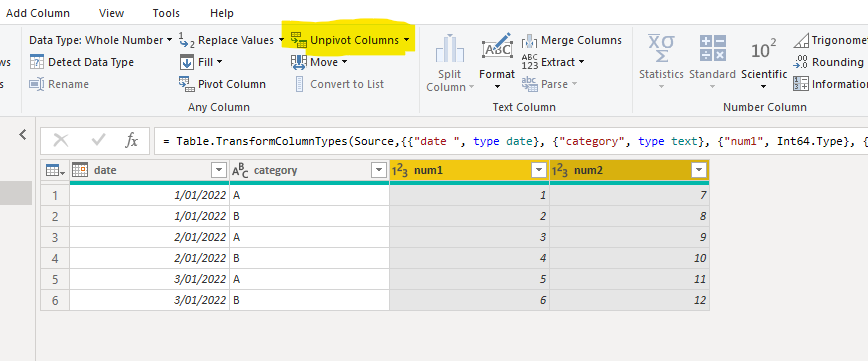The height and width of the screenshot is (361, 868).
Task: Click the num2 column 123 type icon
Action: [x=560, y=171]
